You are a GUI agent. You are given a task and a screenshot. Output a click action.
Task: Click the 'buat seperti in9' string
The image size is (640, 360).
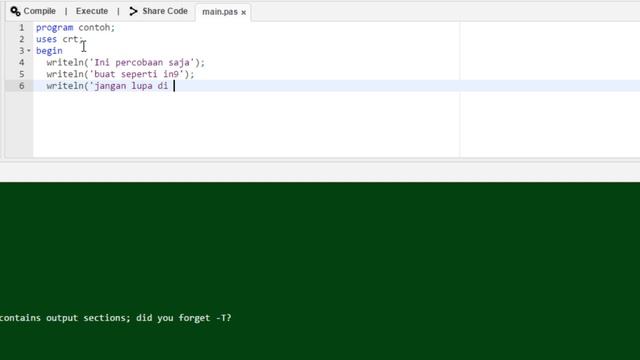point(136,74)
